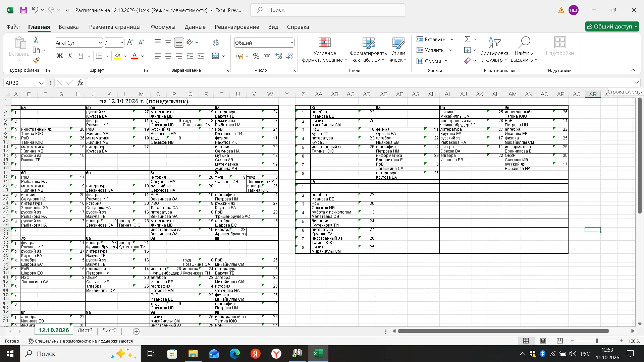Undo the last action in title bar
The image size is (644, 362).
35,10
